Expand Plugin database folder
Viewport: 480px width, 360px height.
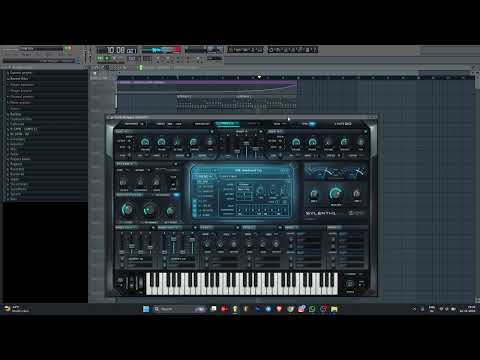click(x=22, y=85)
